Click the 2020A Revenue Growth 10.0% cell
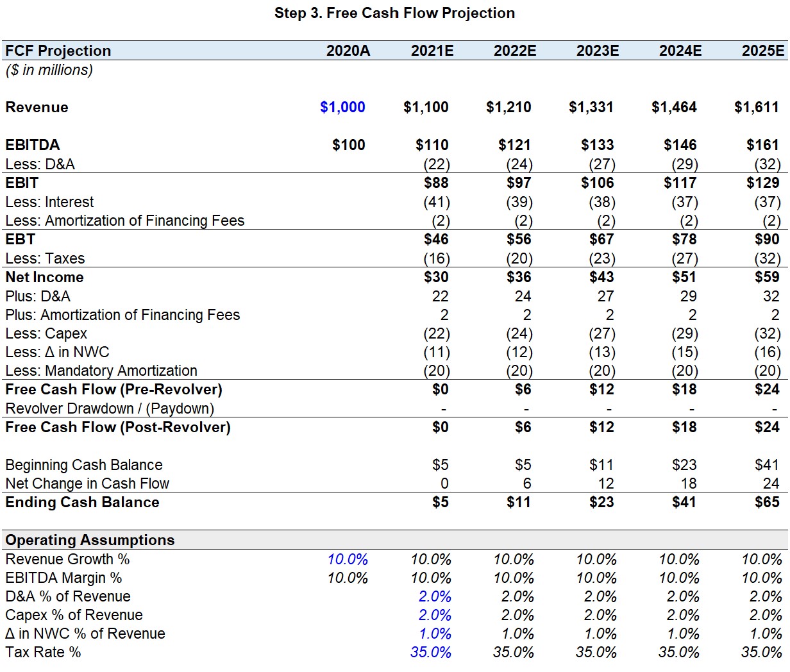Image resolution: width=790 pixels, height=672 pixels. coord(348,559)
